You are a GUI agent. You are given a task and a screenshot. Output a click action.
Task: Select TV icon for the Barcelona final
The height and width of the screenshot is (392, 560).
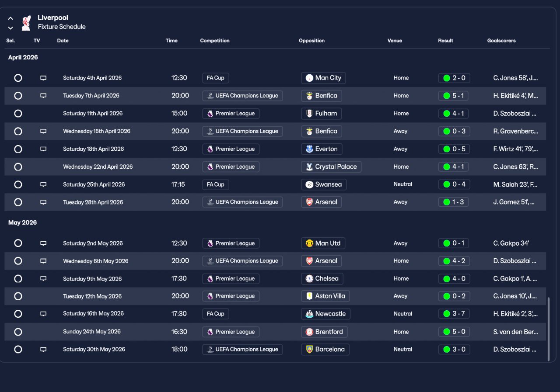(x=43, y=350)
